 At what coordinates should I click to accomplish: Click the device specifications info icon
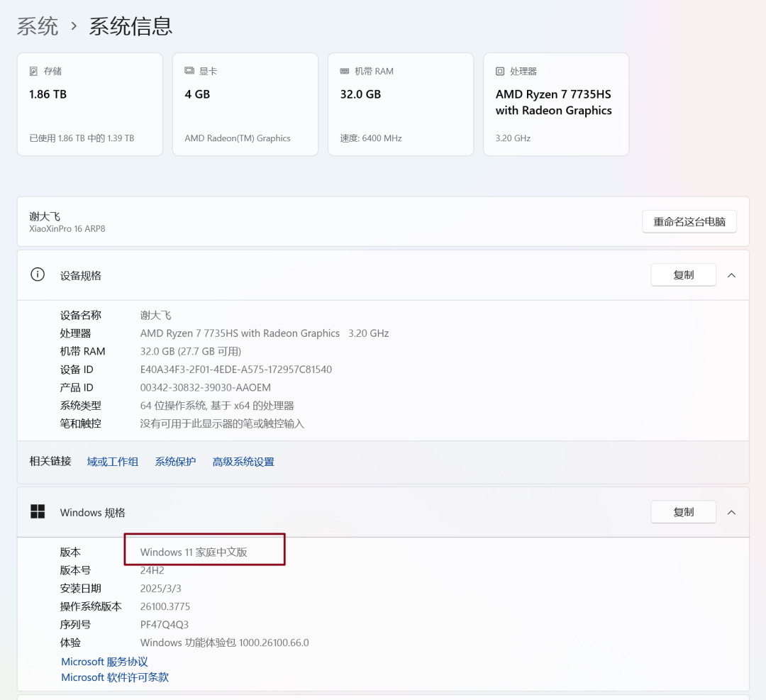(x=38, y=274)
